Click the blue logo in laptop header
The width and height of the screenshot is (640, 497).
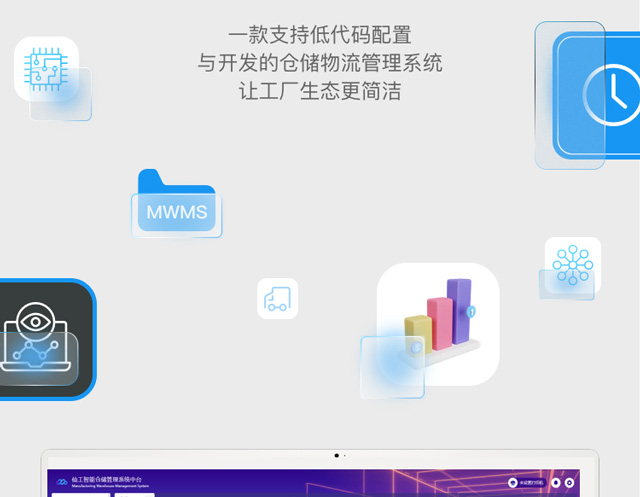click(63, 482)
